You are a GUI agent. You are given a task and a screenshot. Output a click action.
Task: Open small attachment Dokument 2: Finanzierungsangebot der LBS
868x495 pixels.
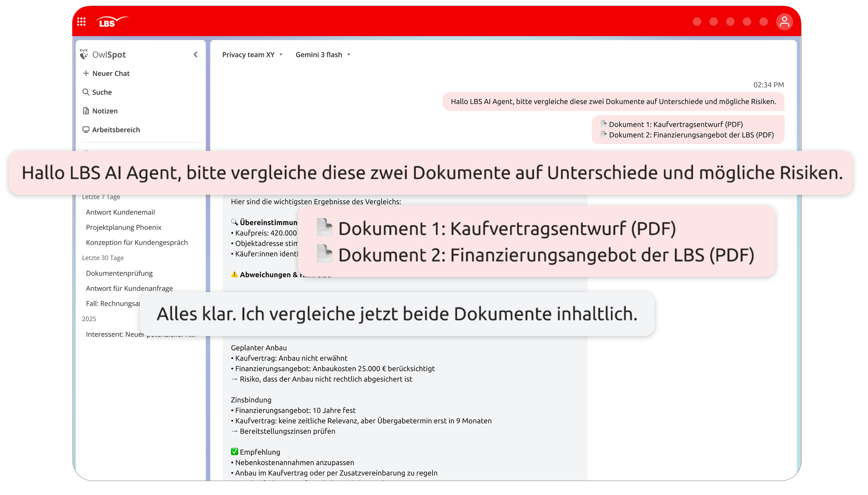pyautogui.click(x=687, y=135)
